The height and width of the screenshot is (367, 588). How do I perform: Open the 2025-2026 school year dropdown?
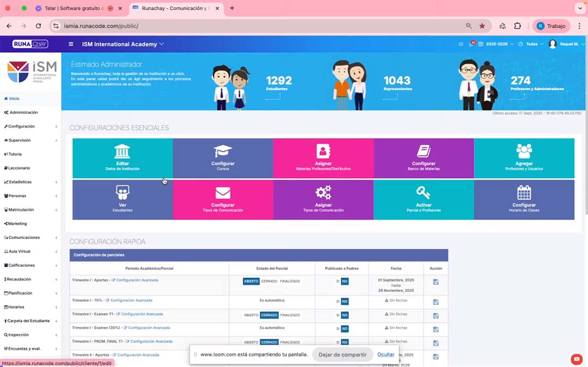click(499, 44)
